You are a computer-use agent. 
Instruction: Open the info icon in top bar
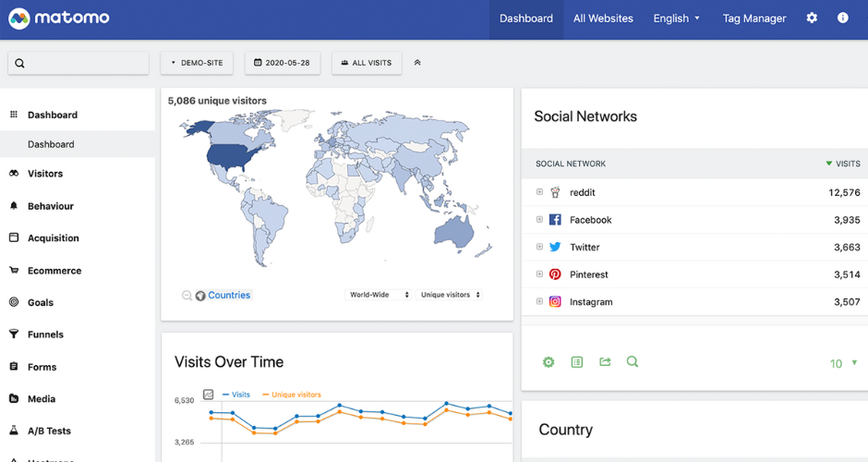point(842,18)
